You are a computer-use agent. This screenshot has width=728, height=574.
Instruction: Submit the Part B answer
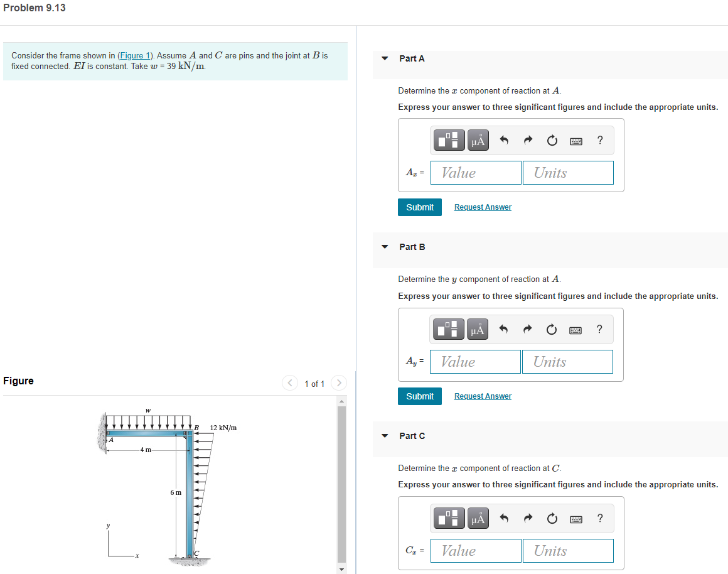420,396
